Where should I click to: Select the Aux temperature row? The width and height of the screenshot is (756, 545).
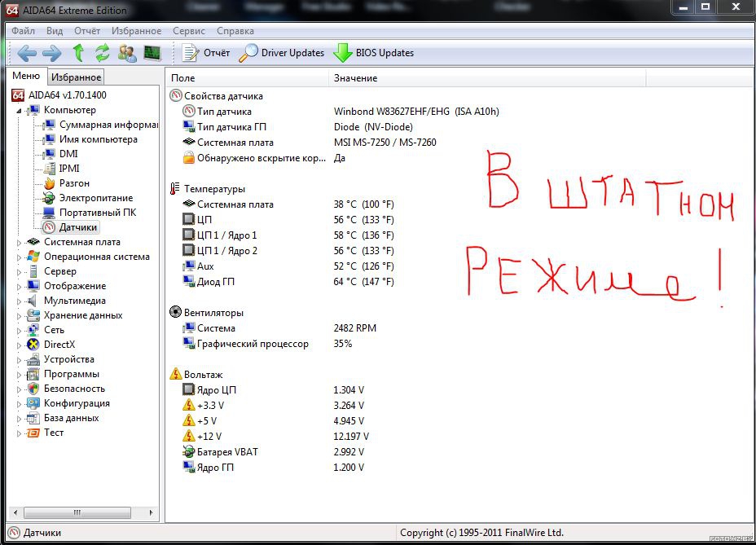[x=289, y=266]
